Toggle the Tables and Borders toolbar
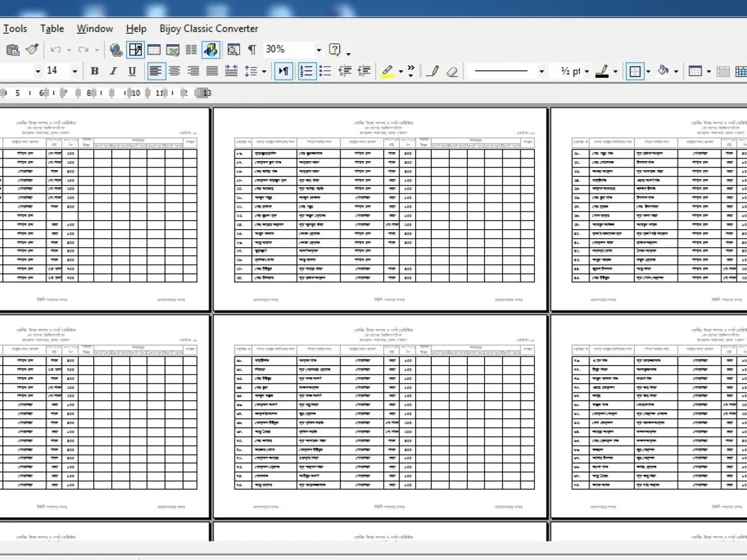Viewport: 747px width, 560px height. coord(135,49)
